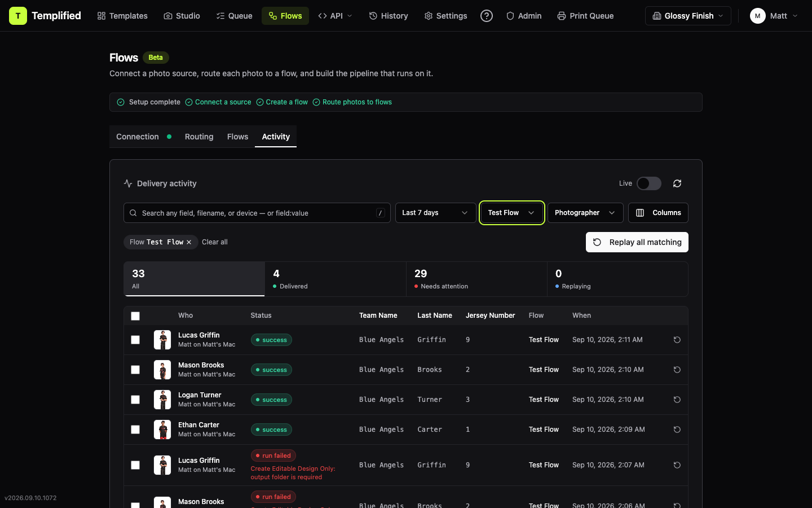Replay the 2:11 AM Lucas Griffin row
Screen dimensions: 812x508
tap(677, 340)
